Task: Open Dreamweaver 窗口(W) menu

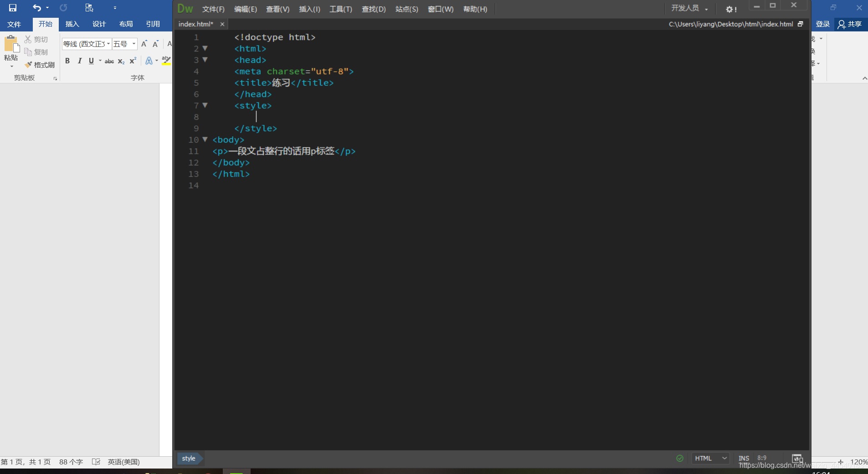Action: (x=441, y=9)
